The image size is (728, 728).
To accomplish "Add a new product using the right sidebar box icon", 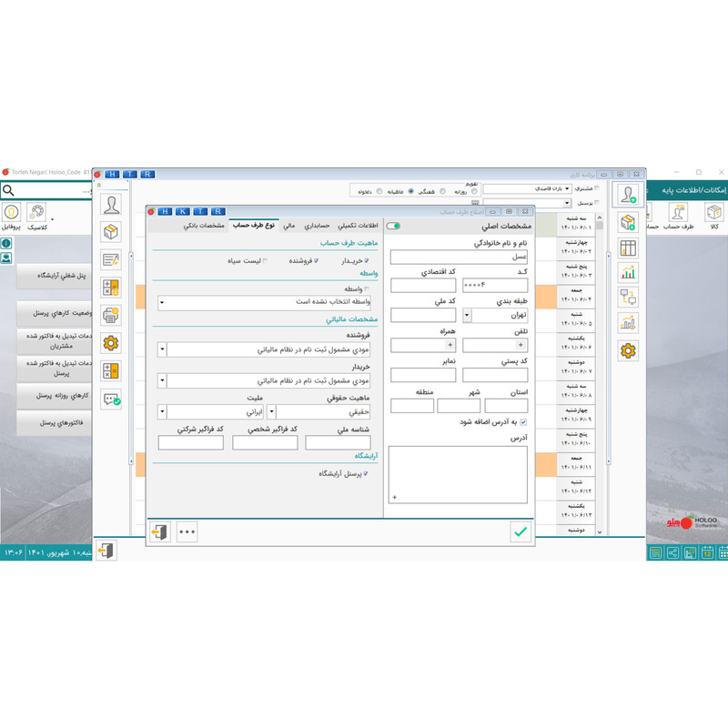I will pos(628,223).
